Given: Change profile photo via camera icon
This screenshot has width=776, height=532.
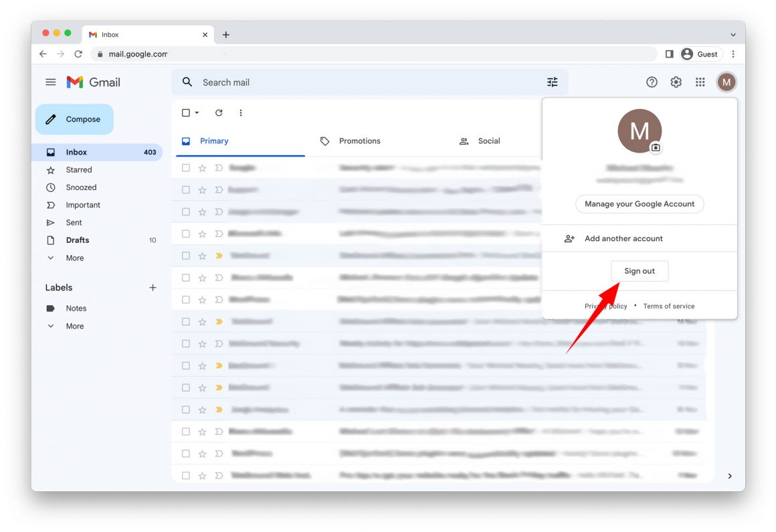Looking at the screenshot, I should (x=656, y=146).
